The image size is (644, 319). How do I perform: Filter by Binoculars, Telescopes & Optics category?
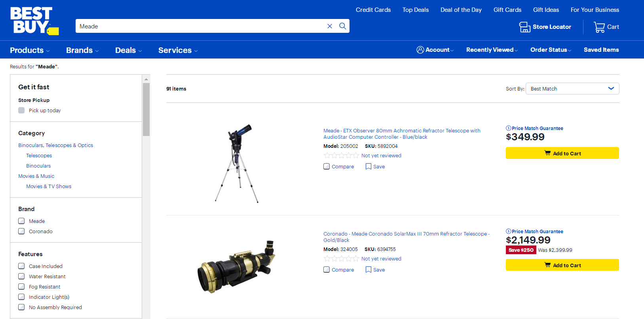(x=56, y=145)
